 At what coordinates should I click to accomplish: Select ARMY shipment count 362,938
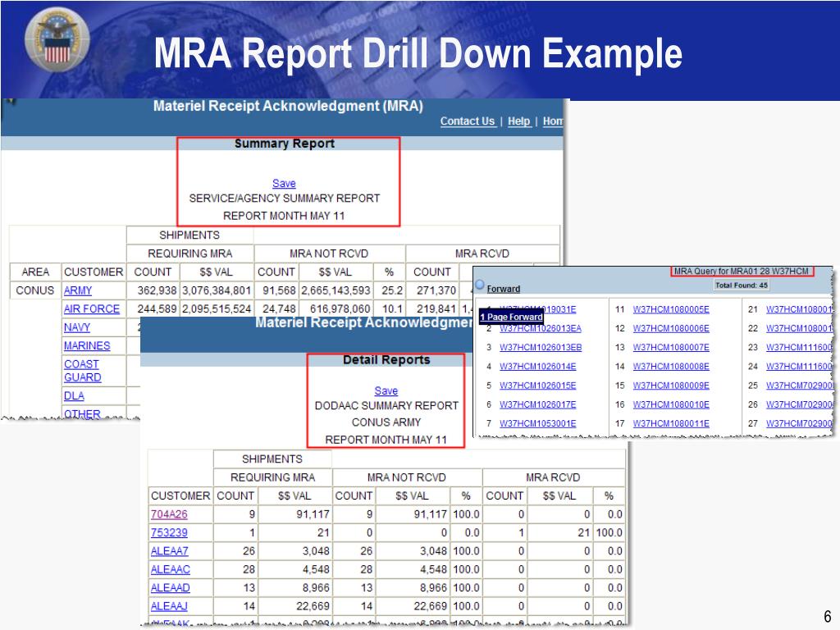(157, 290)
